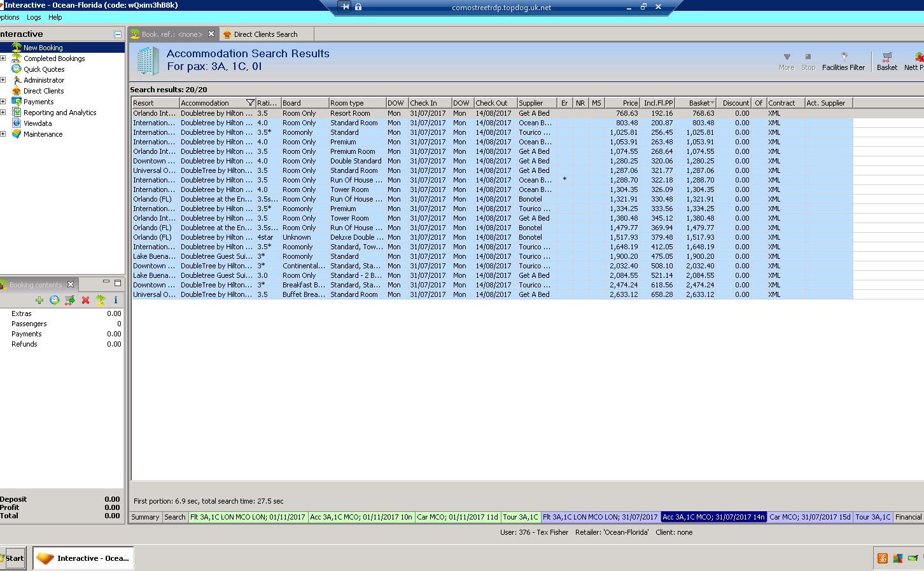This screenshot has width=924, height=571.
Task: Sort results by the Room type column header
Action: point(357,103)
